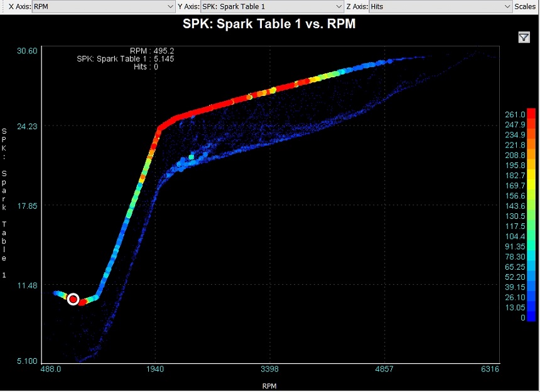Click the 4857 tick on the RPM axis

[x=384, y=369]
